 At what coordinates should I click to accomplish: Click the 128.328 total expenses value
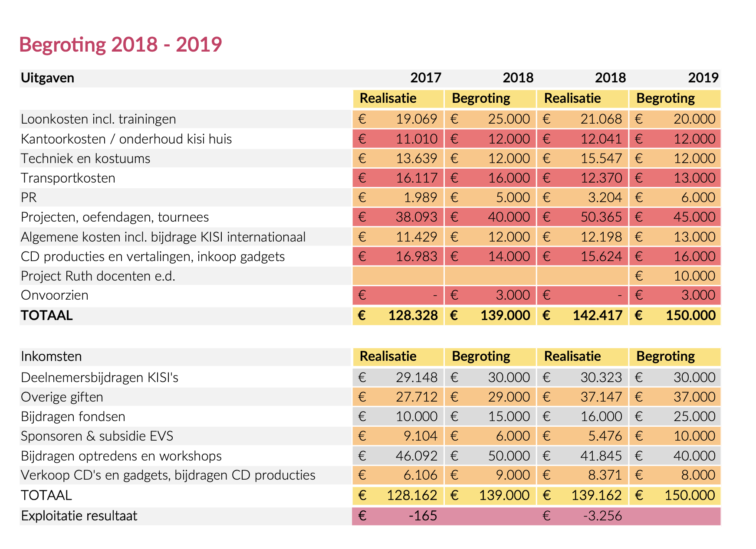click(413, 316)
